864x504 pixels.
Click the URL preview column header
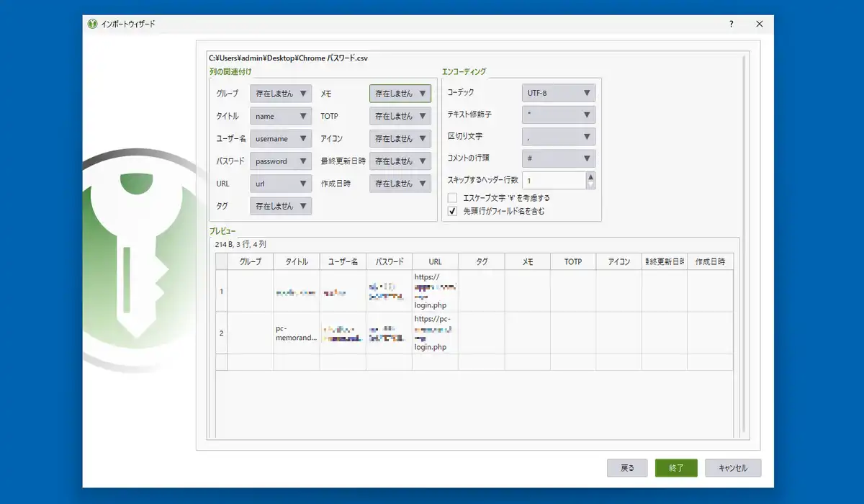(x=435, y=262)
